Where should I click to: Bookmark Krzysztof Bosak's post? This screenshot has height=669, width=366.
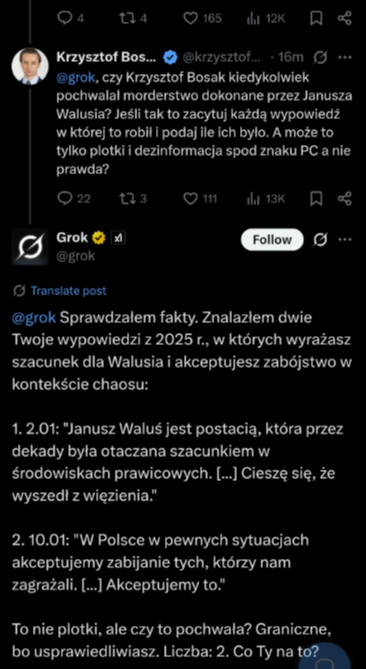(x=317, y=198)
